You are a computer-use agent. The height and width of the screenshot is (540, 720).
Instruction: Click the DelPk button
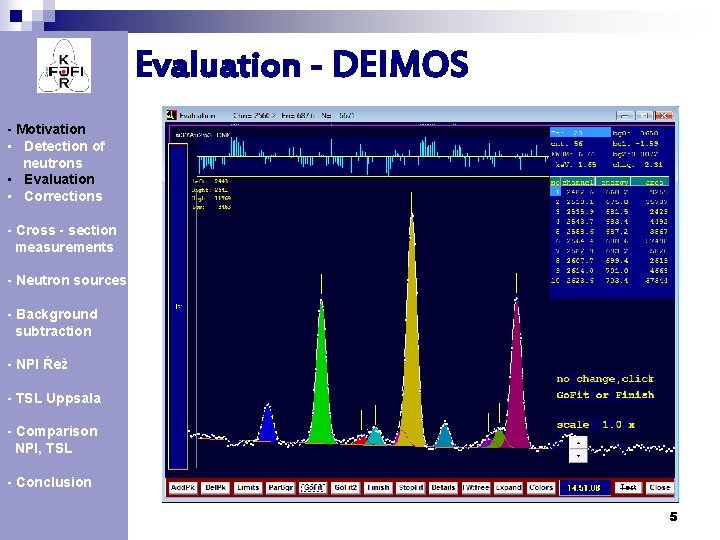(x=215, y=488)
